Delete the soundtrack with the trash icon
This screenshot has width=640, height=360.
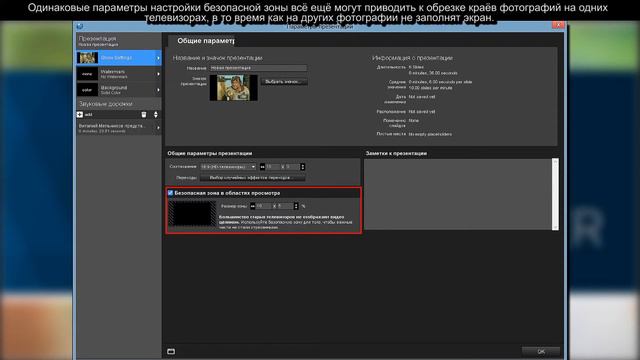click(x=144, y=115)
